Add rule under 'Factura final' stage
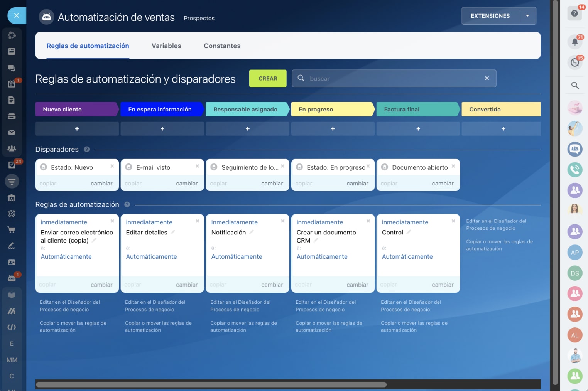This screenshot has width=588, height=391. coord(418,129)
